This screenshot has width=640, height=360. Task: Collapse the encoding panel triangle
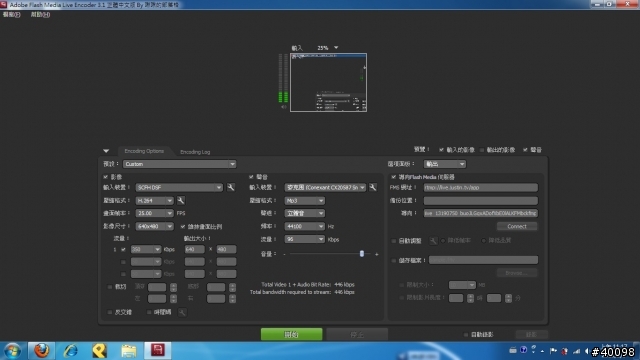pyautogui.click(x=106, y=151)
